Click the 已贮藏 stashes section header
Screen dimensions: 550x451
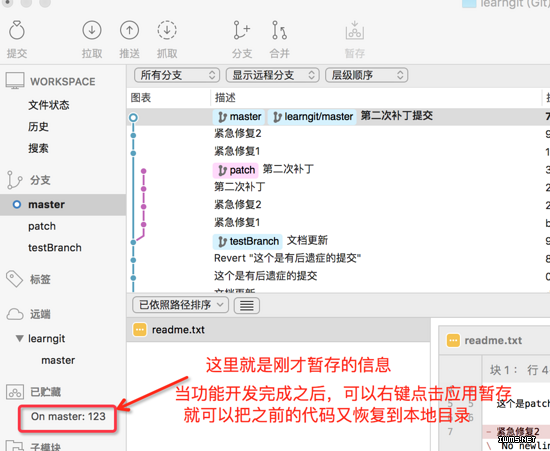(46, 392)
